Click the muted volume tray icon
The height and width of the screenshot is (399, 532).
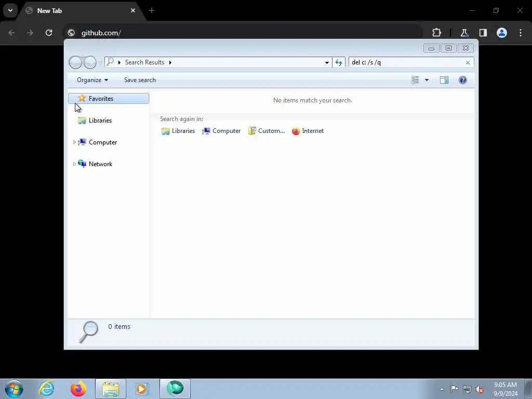tap(480, 390)
